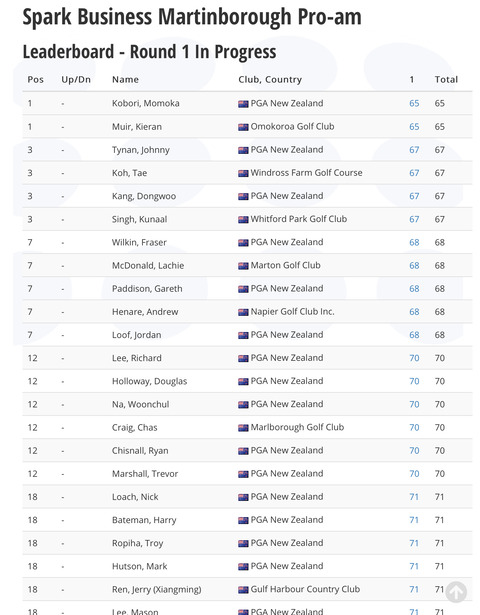The width and height of the screenshot is (480, 615).
Task: Click the flag icon beside Omokoroa Golf Club
Action: click(x=243, y=127)
